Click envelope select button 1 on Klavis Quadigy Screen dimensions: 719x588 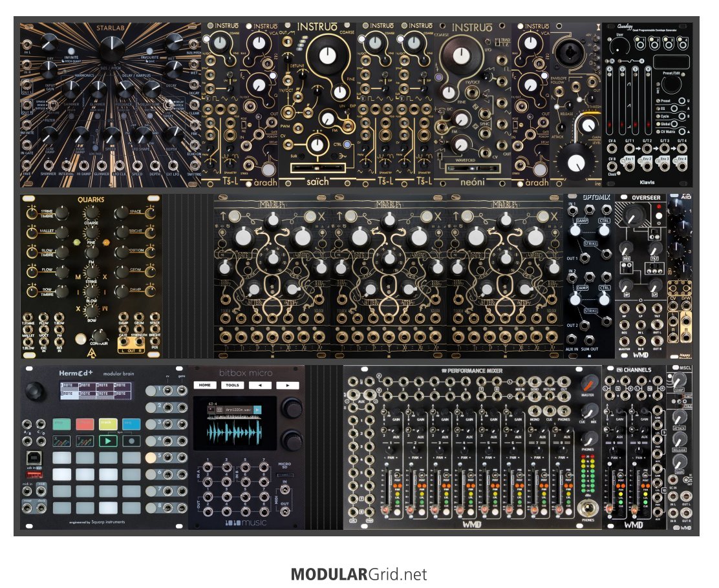[641, 45]
